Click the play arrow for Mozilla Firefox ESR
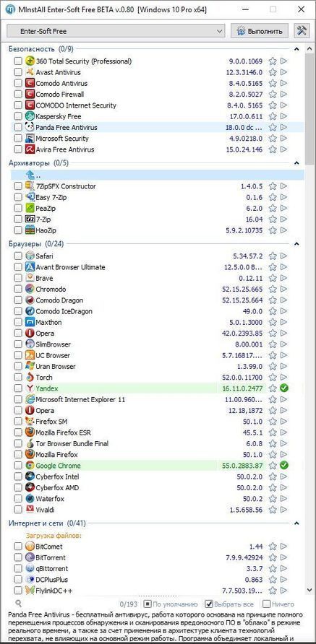This screenshot has width=316, height=644. click(x=284, y=432)
